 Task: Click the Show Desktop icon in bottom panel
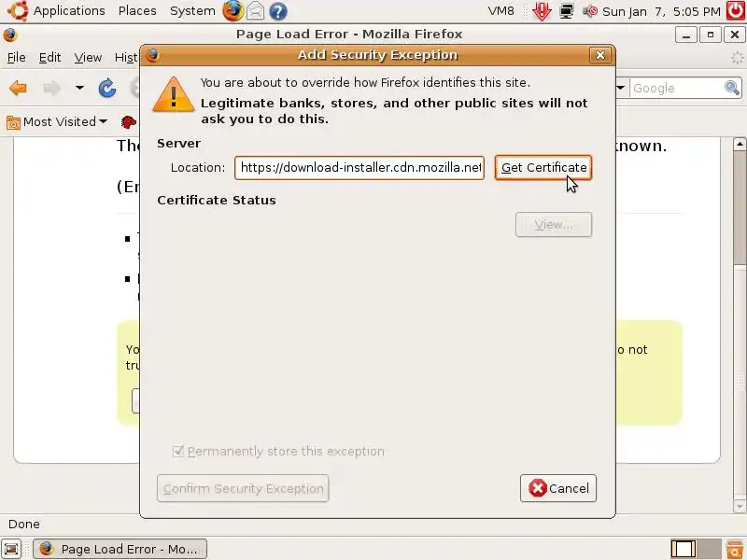11,549
